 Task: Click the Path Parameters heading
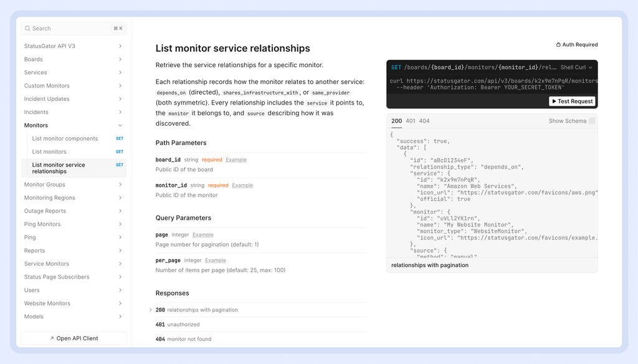point(181,143)
